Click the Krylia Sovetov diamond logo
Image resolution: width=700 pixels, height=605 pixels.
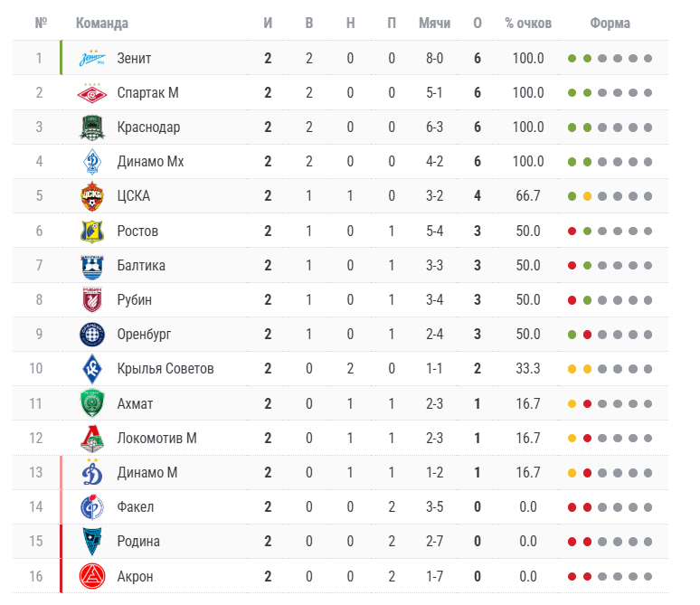click(92, 369)
